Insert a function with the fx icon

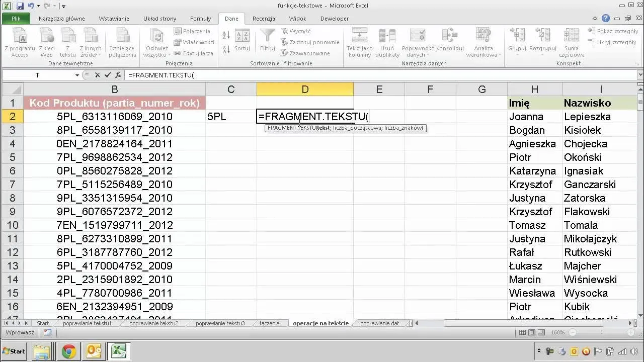pos(118,74)
